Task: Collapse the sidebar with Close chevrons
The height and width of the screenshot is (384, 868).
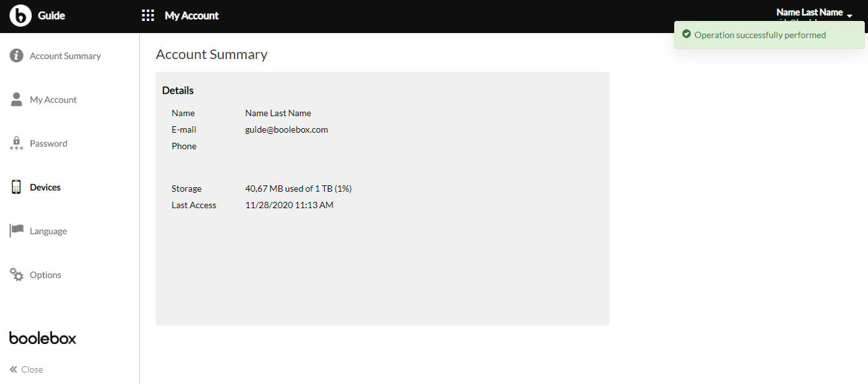Action: click(x=26, y=369)
